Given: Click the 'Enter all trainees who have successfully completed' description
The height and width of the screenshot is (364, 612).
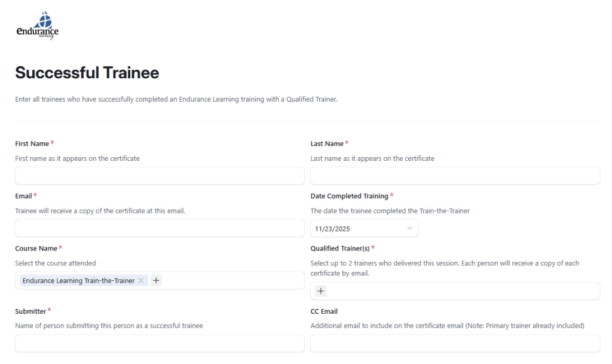Looking at the screenshot, I should point(176,99).
